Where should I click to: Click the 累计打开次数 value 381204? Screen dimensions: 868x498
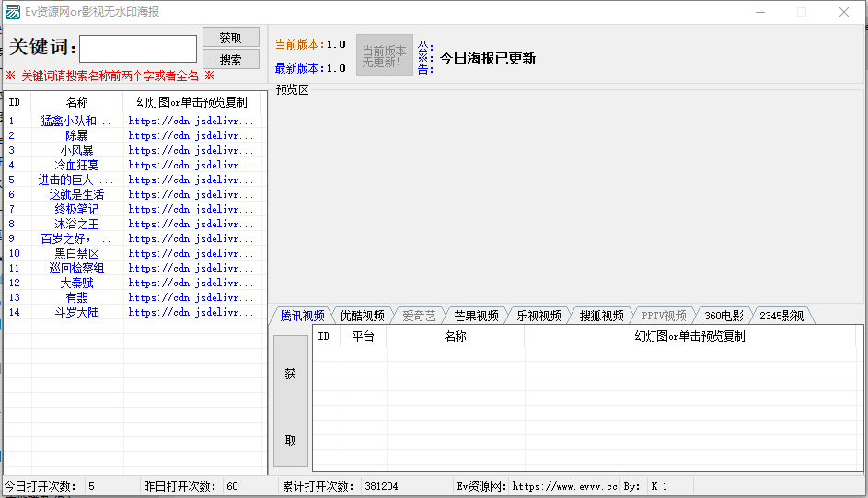click(381, 486)
